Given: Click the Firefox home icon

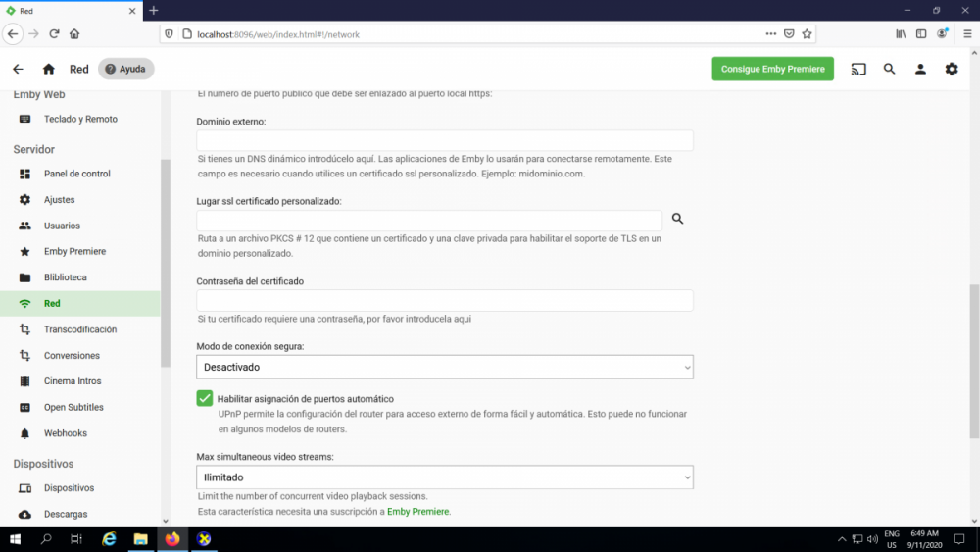Looking at the screenshot, I should click(74, 33).
